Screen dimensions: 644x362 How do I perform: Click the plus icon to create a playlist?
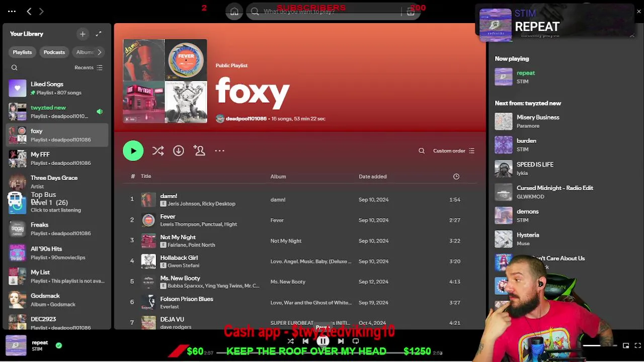coord(83,34)
